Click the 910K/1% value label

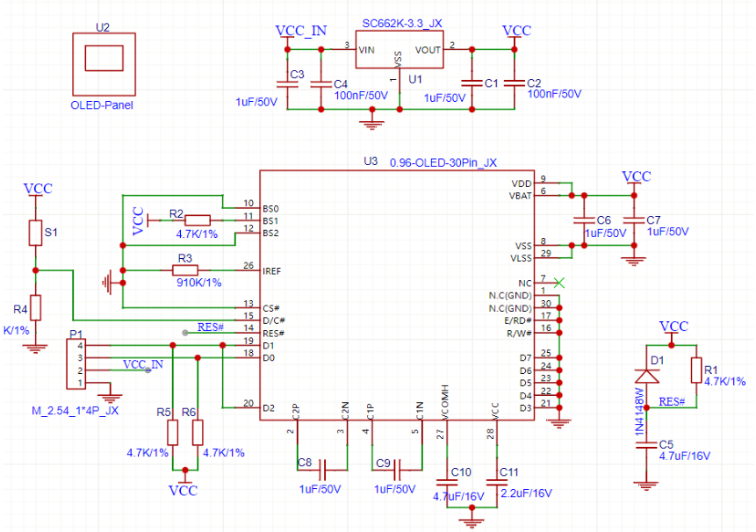click(x=198, y=284)
